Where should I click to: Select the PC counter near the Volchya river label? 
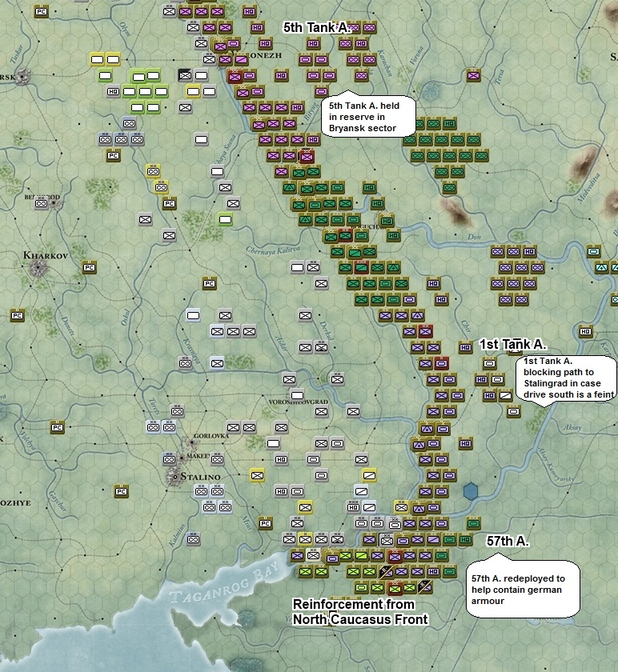point(57,427)
